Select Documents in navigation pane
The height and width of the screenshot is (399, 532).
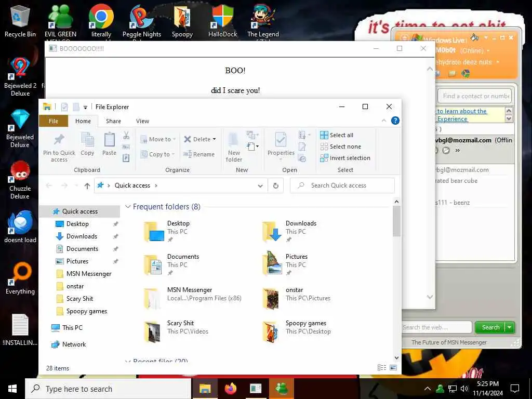tap(82, 249)
